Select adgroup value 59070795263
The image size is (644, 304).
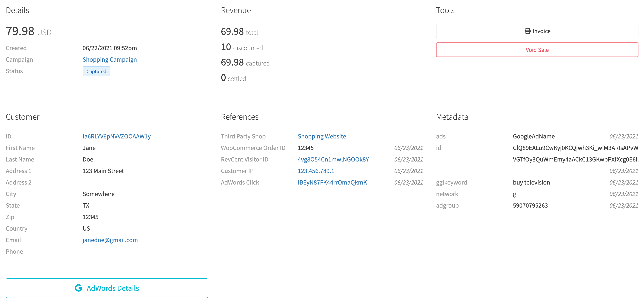(x=530, y=205)
